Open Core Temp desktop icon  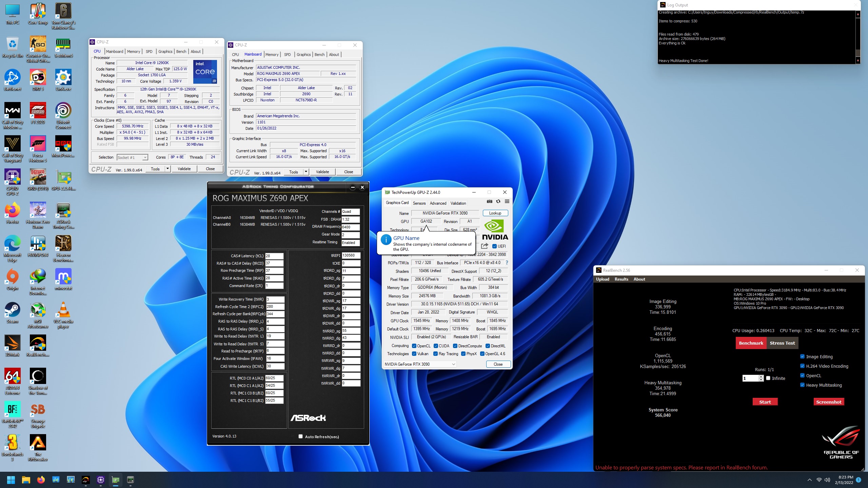(38, 14)
